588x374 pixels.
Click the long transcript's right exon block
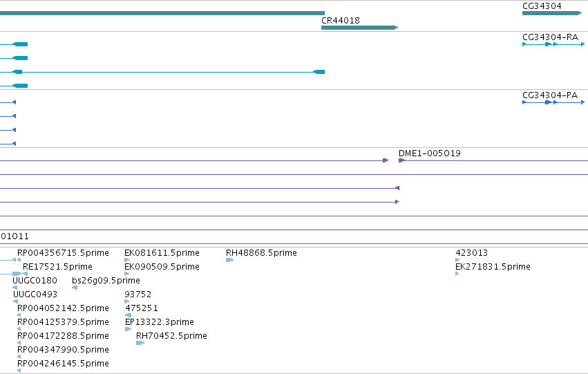319,72
